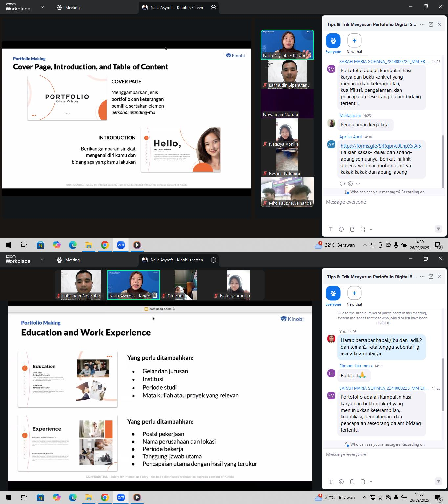This screenshot has width=448, height=504.
Task: Select Naila Asyrofa - Kinobi's screen tab in upper window
Action: [x=173, y=8]
